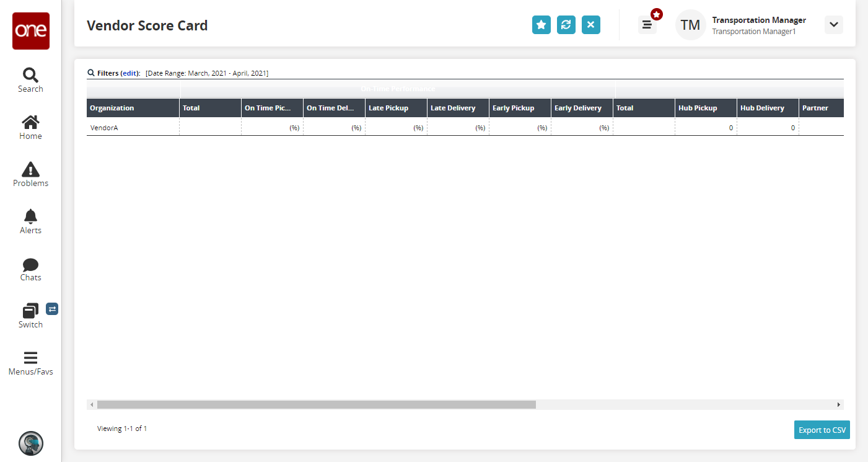The image size is (868, 462).
Task: Add Vendor Score Card to favorites (star)
Action: (541, 25)
